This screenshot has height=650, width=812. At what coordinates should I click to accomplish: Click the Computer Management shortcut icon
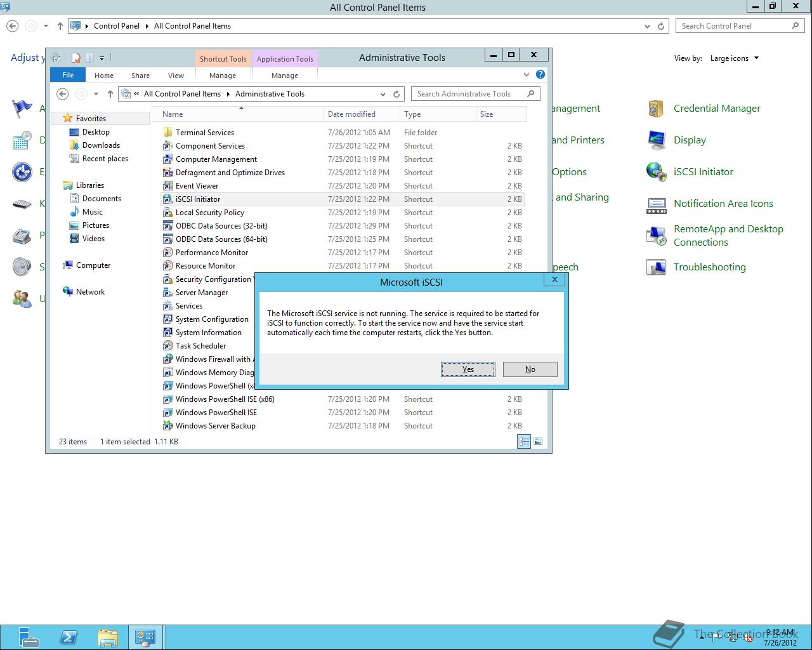pyautogui.click(x=167, y=159)
